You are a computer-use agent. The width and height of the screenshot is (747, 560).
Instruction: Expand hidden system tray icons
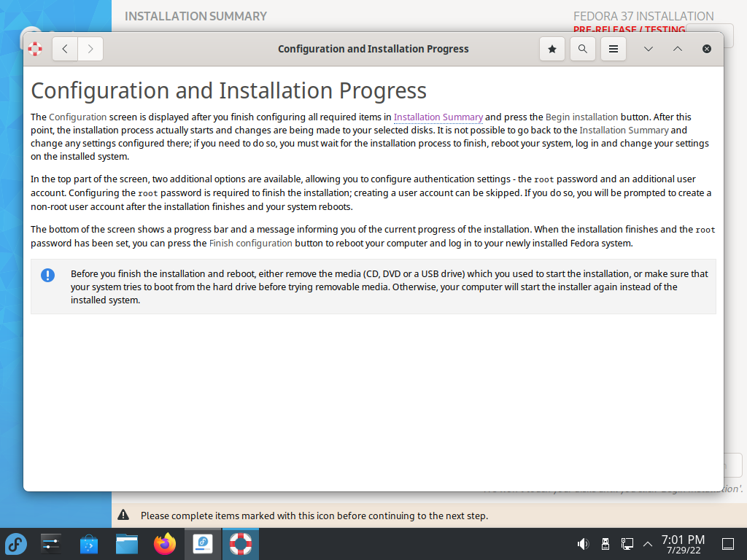(x=648, y=544)
